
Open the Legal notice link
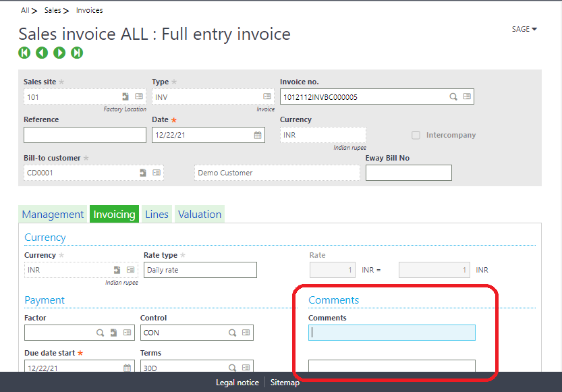(237, 383)
